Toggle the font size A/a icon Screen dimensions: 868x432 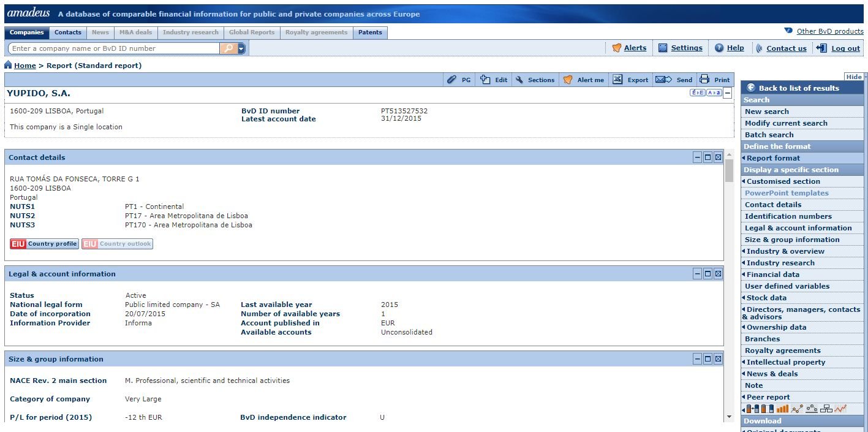point(714,93)
